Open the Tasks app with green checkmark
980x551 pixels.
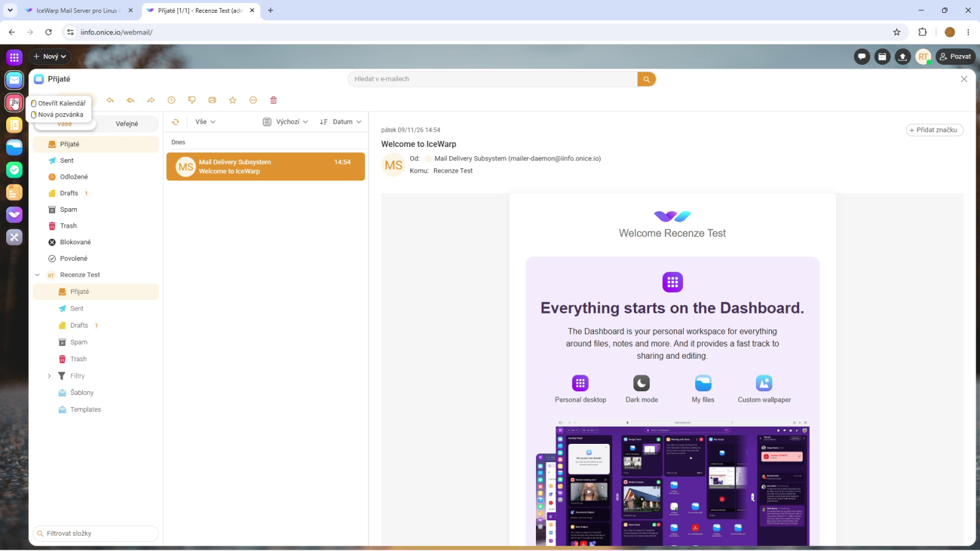pos(14,170)
